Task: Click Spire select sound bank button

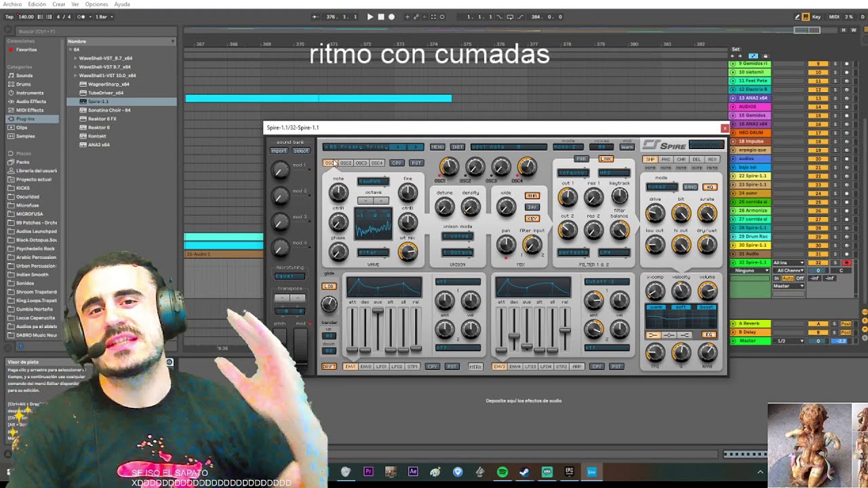Action: pyautogui.click(x=301, y=150)
